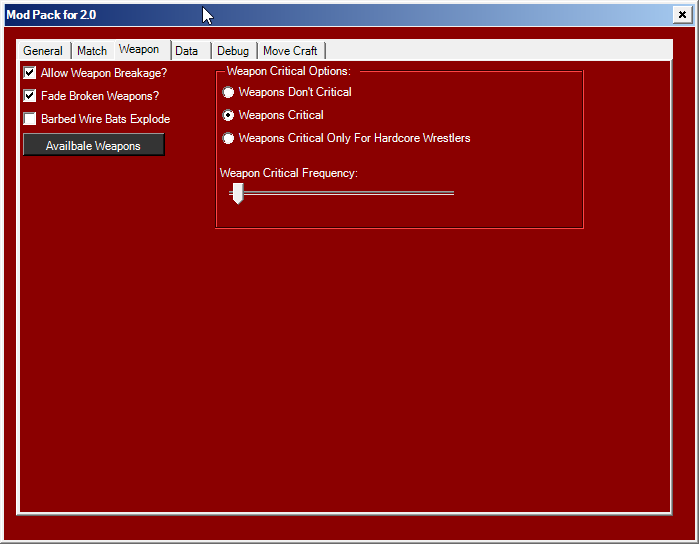Screen dimensions: 699x544
Task: Click the Weapon Critical Frequency label
Action: [x=289, y=173]
